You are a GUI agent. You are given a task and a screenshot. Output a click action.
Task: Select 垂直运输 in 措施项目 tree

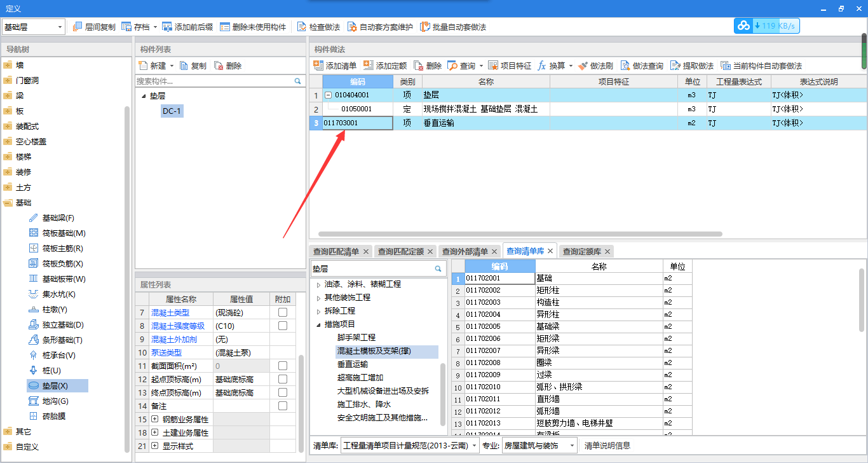[353, 364]
